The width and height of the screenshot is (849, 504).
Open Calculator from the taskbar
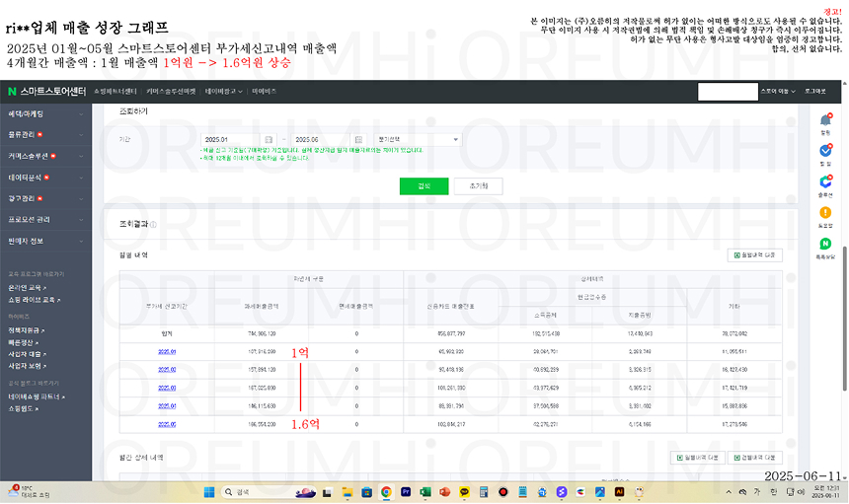(x=484, y=492)
